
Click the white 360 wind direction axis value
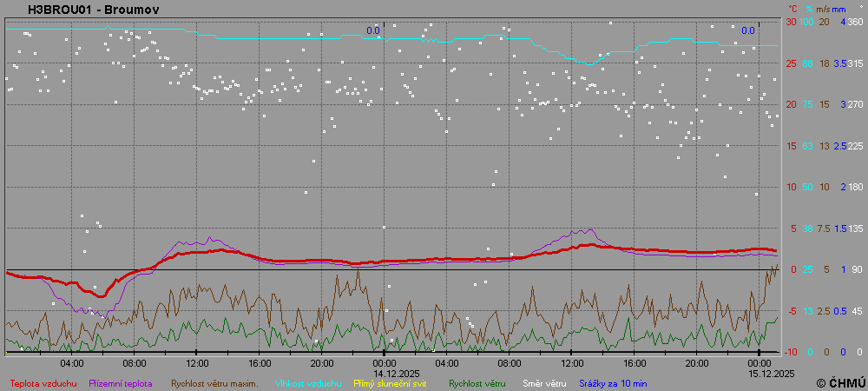tap(855, 22)
